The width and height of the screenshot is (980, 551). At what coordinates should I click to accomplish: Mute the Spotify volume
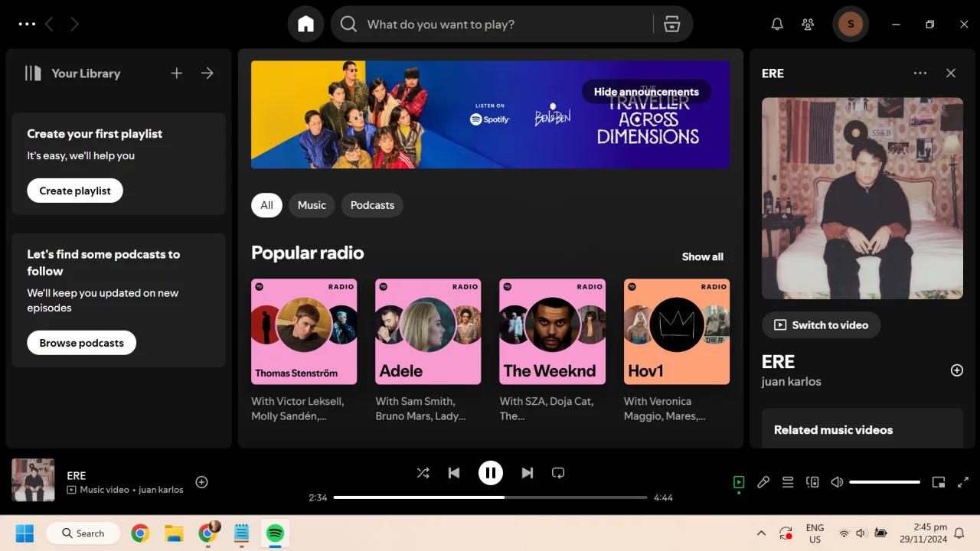point(837,482)
